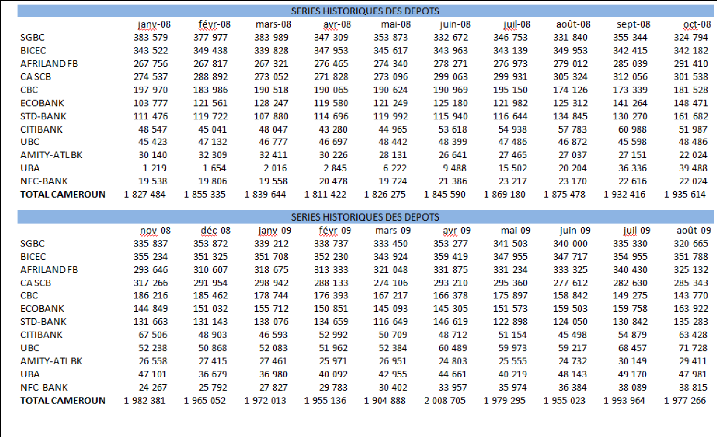Click the avr 09 column header

[456, 231]
